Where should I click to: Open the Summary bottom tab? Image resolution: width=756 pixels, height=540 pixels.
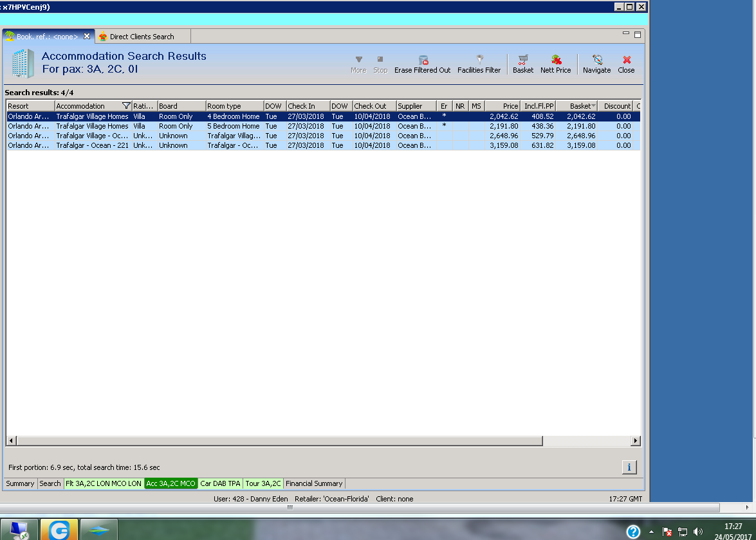click(20, 483)
